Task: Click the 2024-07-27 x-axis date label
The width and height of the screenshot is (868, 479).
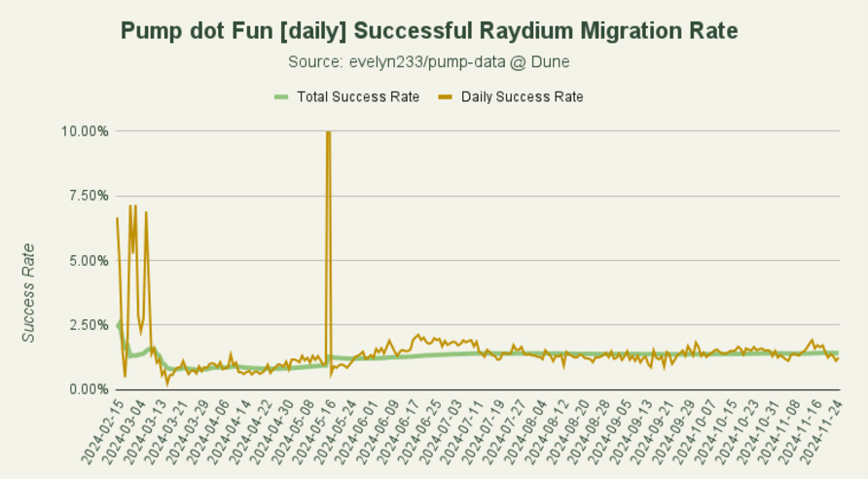Action: (503, 431)
